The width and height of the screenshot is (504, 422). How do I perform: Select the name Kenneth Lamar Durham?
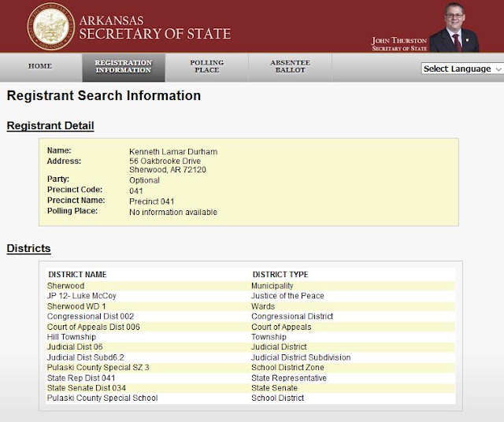173,152
